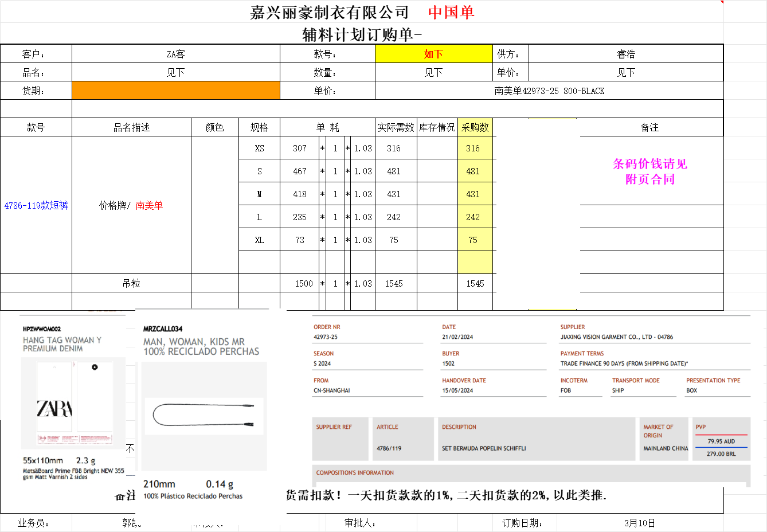The image size is (767, 532).
Task: Click the ZARA hang tag image
Action: 73,404
